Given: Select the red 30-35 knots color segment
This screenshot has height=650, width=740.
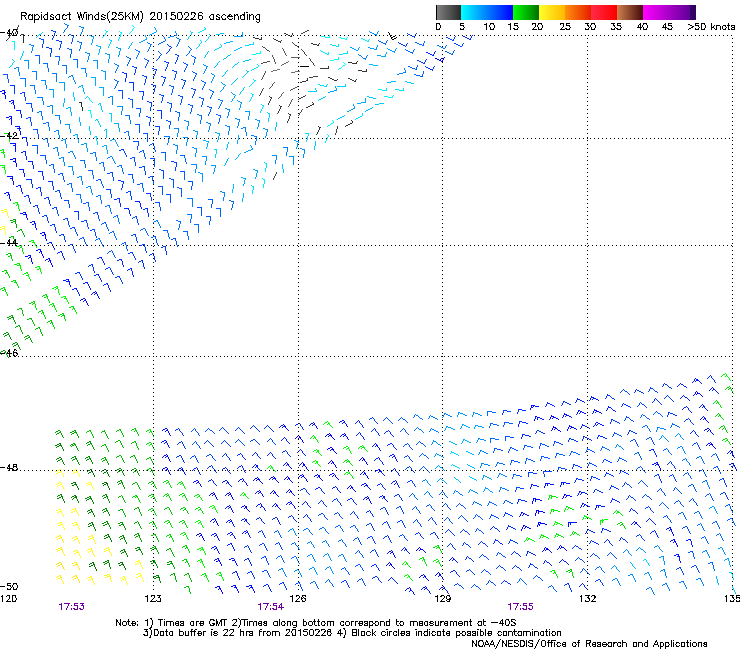Looking at the screenshot, I should [x=604, y=12].
